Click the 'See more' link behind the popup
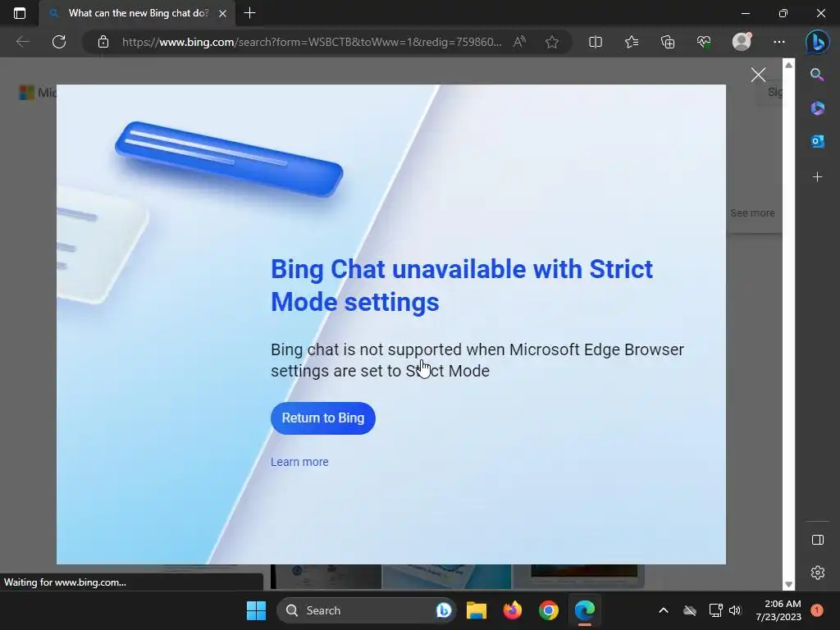The width and height of the screenshot is (840, 630). point(752,212)
